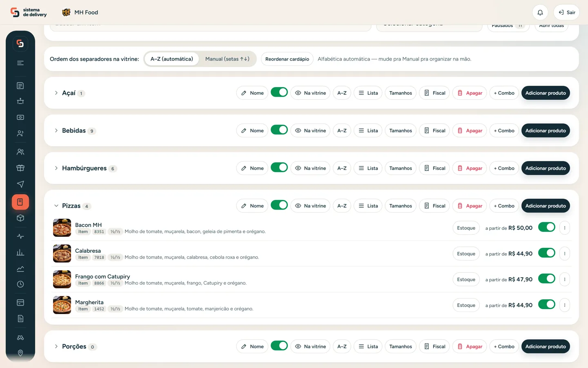Image resolution: width=588 pixels, height=368 pixels.
Task: Open the credit card icon in sidebar
Action: click(x=20, y=303)
